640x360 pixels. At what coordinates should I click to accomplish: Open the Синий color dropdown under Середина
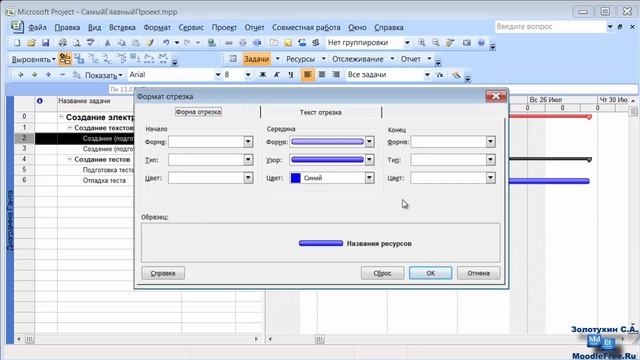coord(369,178)
